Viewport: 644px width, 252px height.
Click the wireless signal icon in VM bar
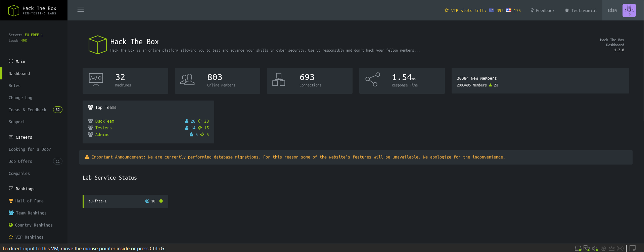pos(620,248)
